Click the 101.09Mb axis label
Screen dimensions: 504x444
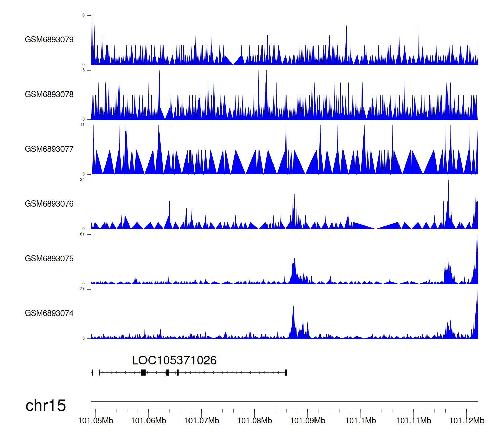click(x=307, y=421)
